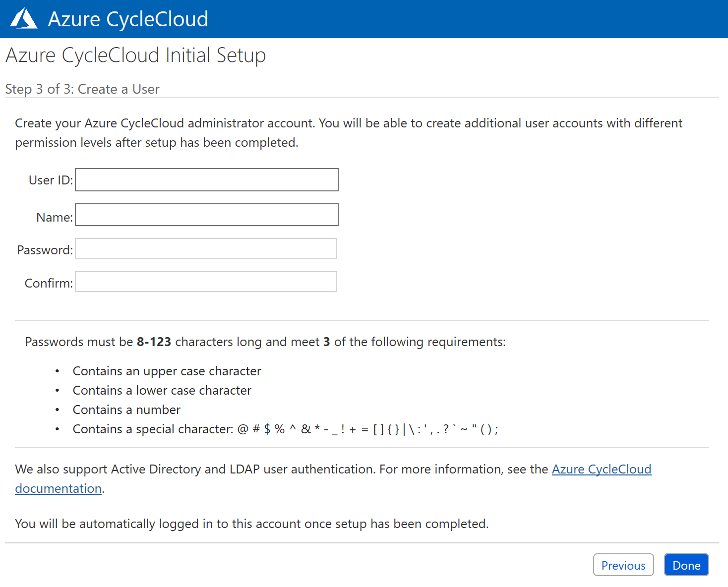728x587 pixels.
Task: Click the upper case character requirement bullet
Action: [x=167, y=370]
